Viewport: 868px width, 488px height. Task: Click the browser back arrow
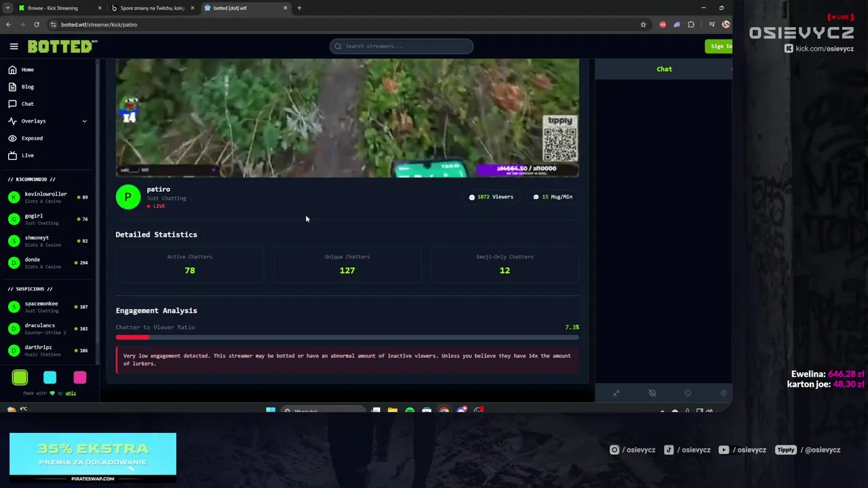tap(8, 24)
